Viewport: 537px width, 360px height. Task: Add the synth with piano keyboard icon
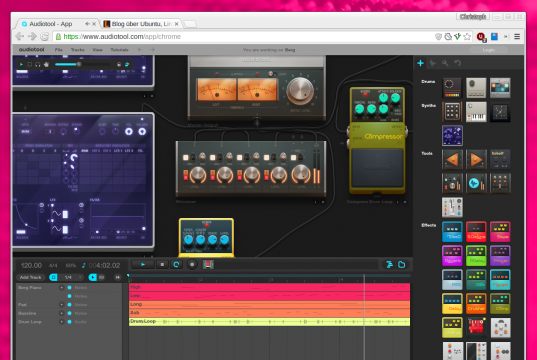point(476,112)
